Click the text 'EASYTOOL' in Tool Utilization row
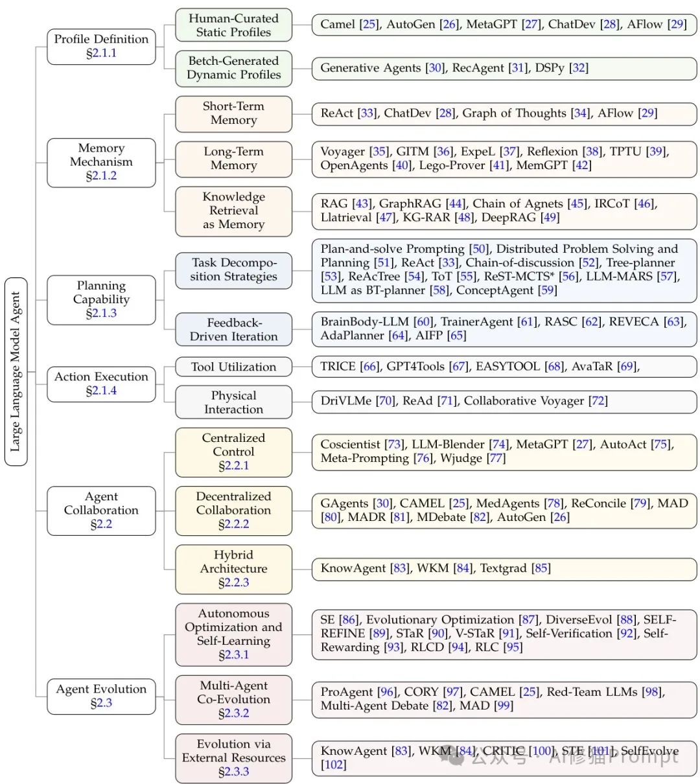Screen dimensions: 700x784 click(x=508, y=367)
